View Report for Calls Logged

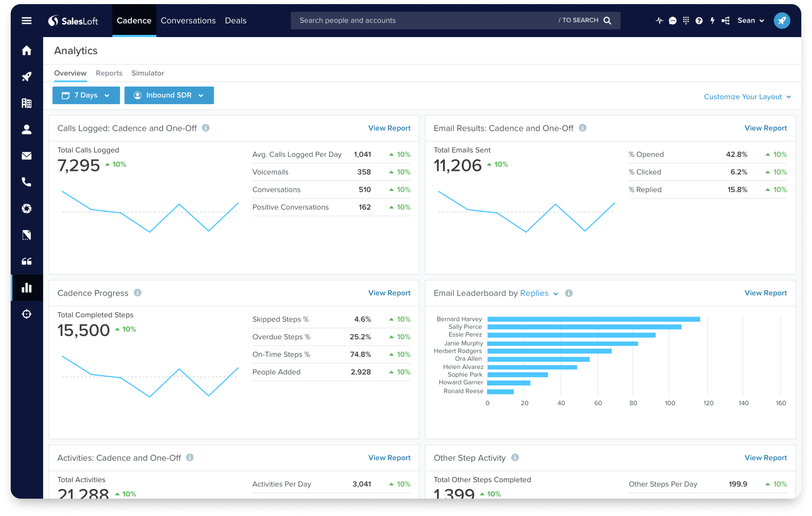tap(389, 128)
